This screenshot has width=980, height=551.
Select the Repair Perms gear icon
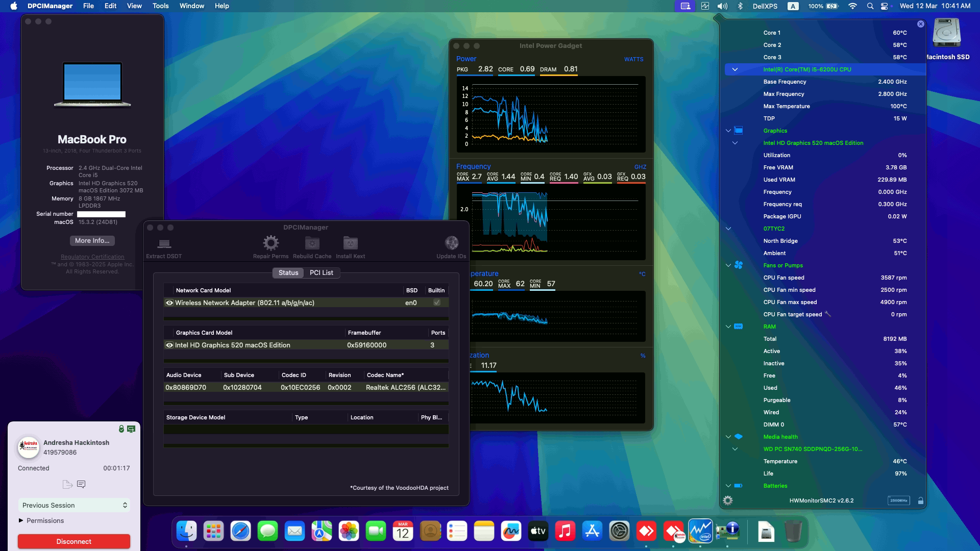(270, 243)
